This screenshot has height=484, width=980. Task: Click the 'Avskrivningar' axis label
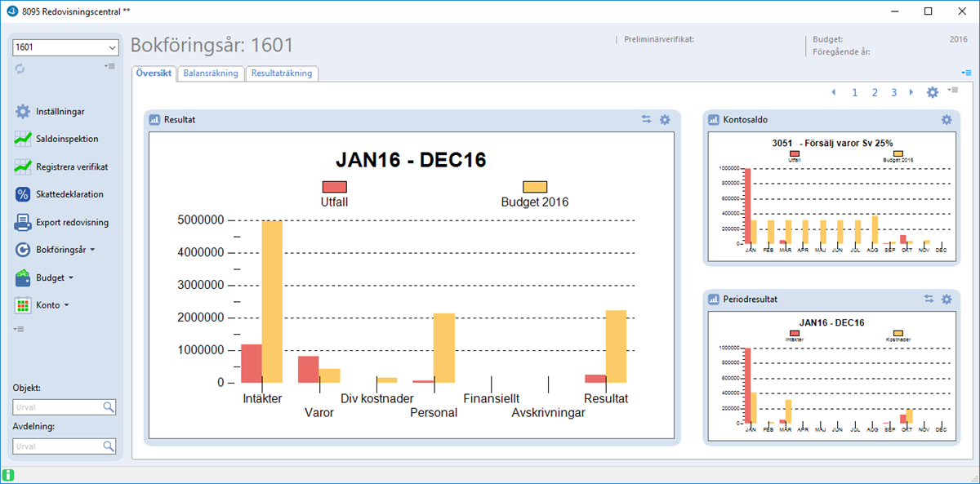(x=549, y=413)
